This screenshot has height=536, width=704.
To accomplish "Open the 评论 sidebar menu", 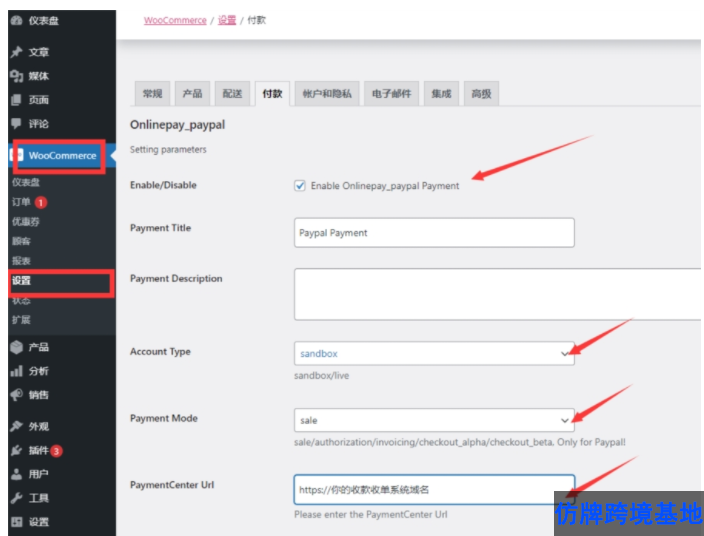I will point(39,124).
